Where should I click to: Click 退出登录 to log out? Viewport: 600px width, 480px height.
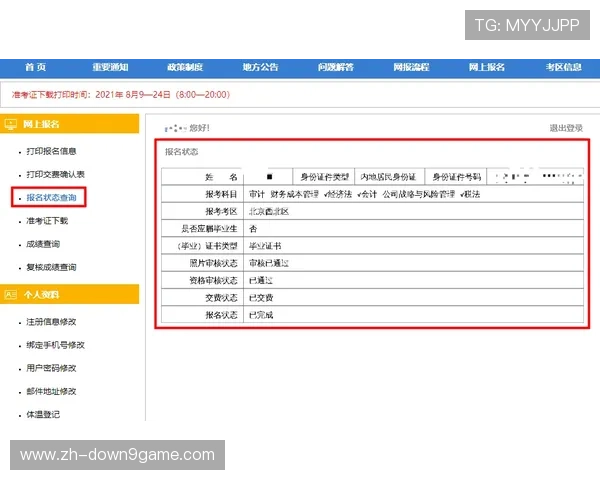point(566,128)
